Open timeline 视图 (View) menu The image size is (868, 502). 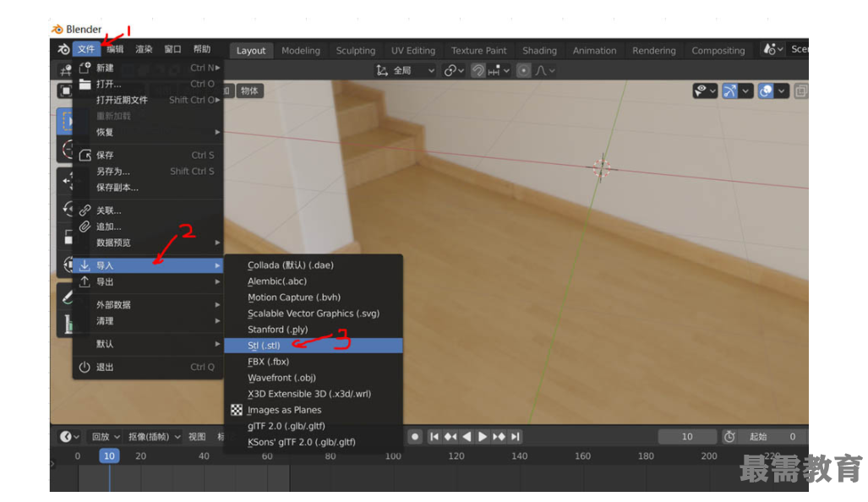click(197, 437)
